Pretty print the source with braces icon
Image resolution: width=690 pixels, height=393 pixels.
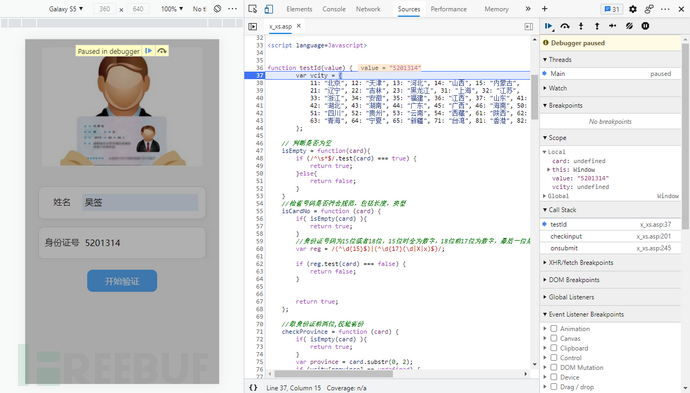click(253, 388)
